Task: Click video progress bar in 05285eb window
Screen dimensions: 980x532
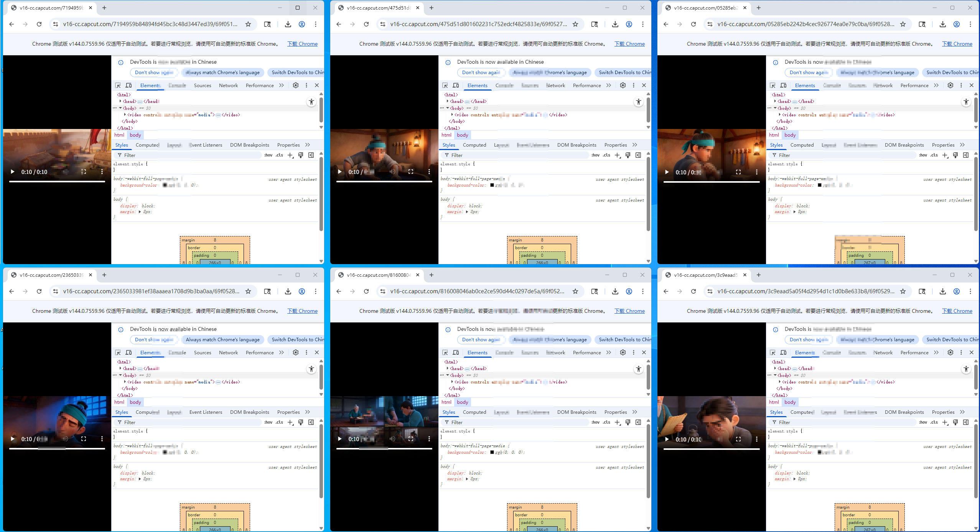Action: point(712,182)
